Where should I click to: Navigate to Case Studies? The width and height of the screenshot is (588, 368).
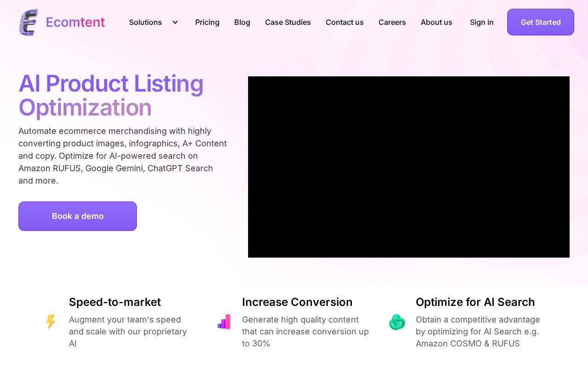click(x=288, y=22)
